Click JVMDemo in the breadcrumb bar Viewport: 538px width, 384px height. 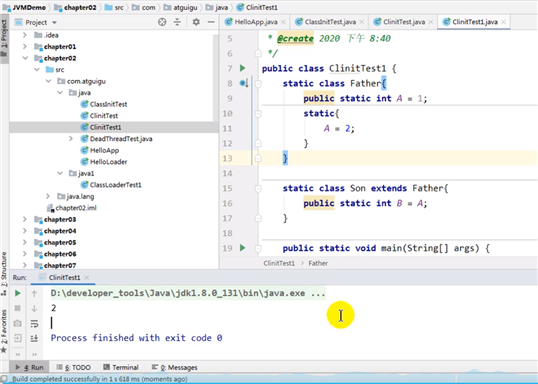click(24, 7)
